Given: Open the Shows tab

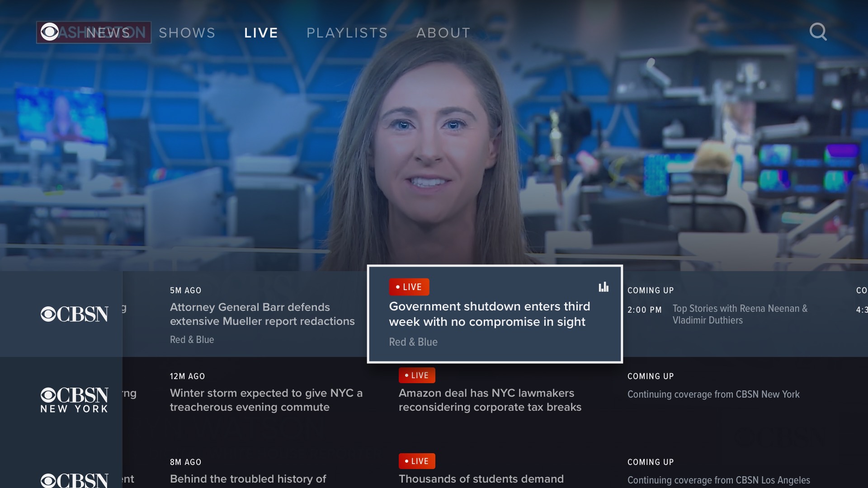Looking at the screenshot, I should pyautogui.click(x=187, y=33).
